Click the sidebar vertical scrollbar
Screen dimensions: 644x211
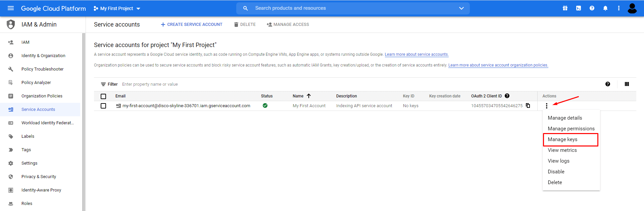click(84, 122)
